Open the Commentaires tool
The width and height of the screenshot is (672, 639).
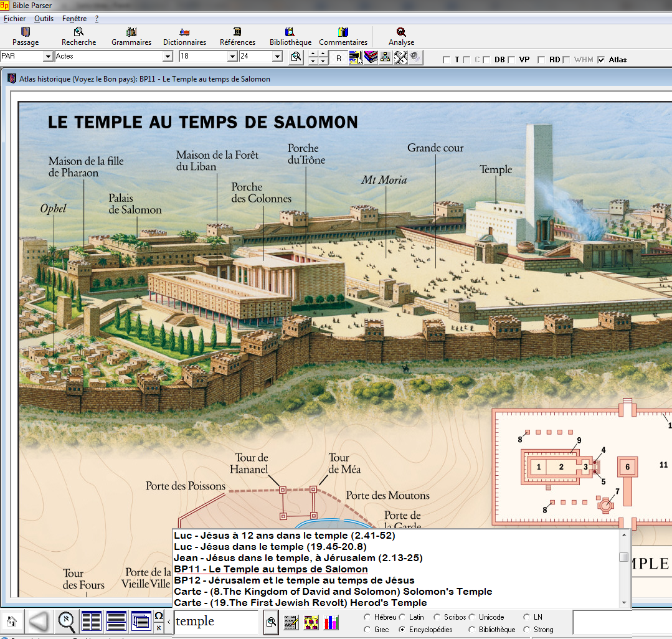[x=343, y=36]
